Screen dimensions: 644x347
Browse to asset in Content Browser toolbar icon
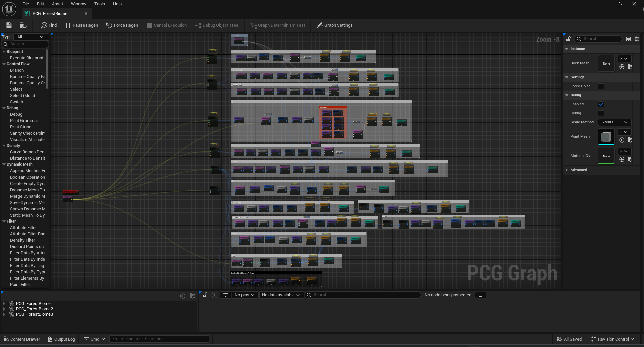coord(23,25)
